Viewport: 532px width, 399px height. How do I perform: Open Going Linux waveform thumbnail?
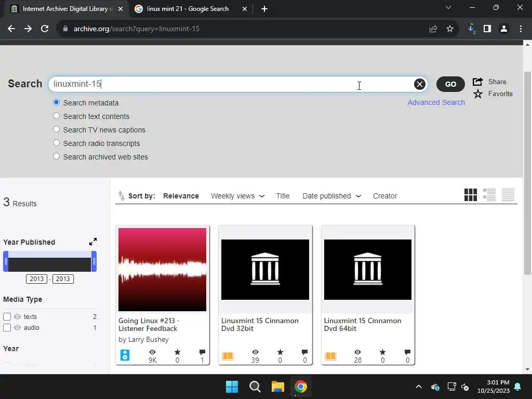click(x=162, y=270)
